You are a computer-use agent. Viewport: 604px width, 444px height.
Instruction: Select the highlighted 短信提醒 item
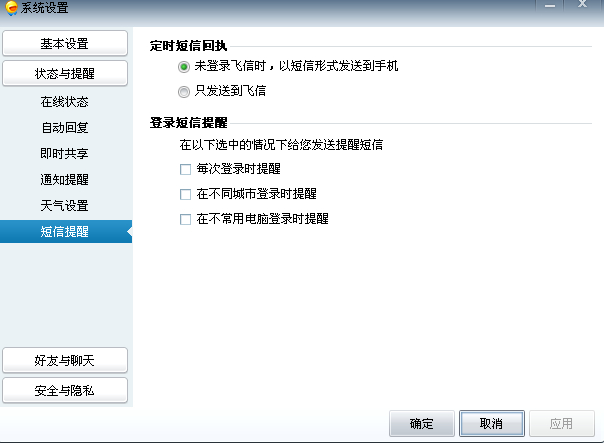(66, 231)
